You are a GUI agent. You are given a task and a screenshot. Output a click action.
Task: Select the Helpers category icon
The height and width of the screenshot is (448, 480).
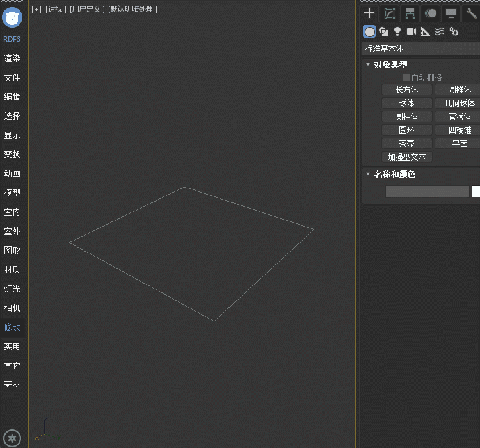tap(426, 31)
